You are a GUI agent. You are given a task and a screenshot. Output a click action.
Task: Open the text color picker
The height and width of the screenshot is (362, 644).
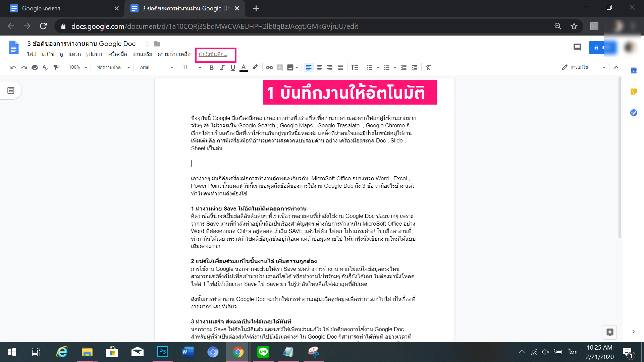(244, 67)
